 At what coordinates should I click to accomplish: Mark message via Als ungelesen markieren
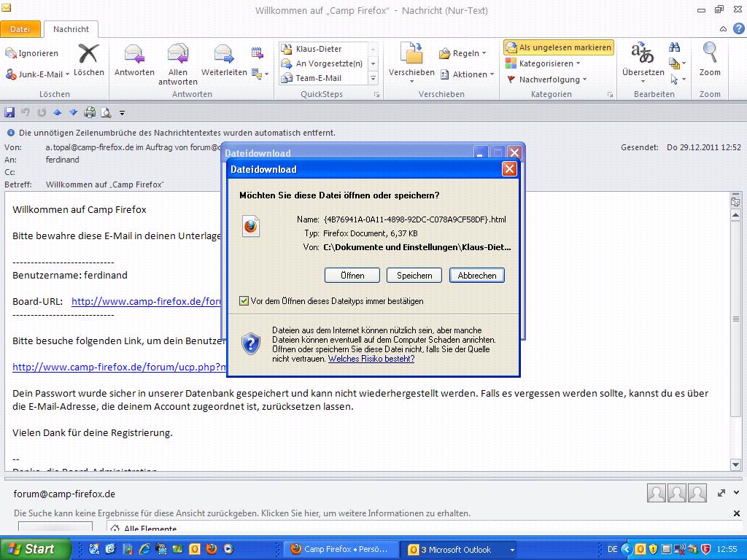[558, 47]
